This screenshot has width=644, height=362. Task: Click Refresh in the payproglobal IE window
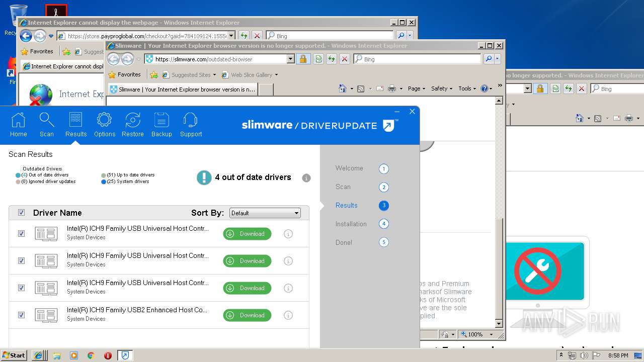244,36
